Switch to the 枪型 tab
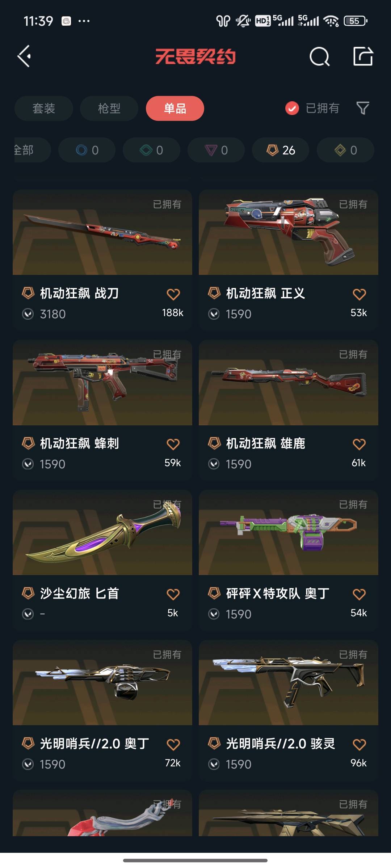The height and width of the screenshot is (868, 391). tap(109, 108)
